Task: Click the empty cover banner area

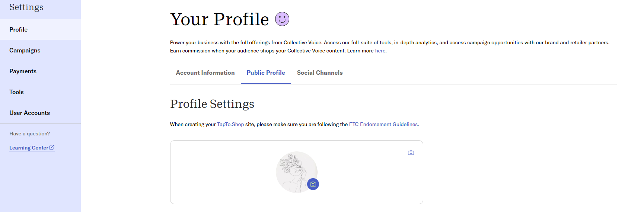Action: point(223,172)
